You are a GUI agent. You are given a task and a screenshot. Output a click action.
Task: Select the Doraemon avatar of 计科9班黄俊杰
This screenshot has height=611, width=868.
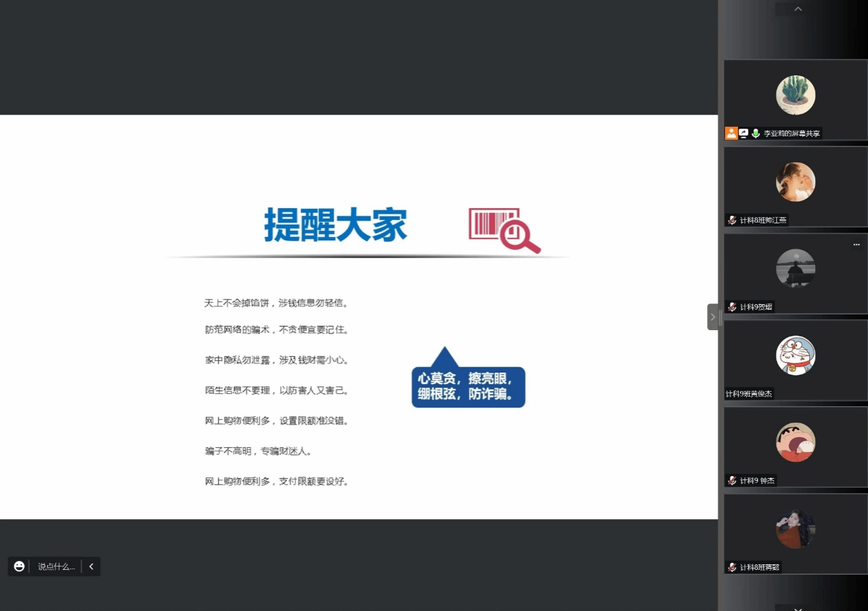coord(795,356)
